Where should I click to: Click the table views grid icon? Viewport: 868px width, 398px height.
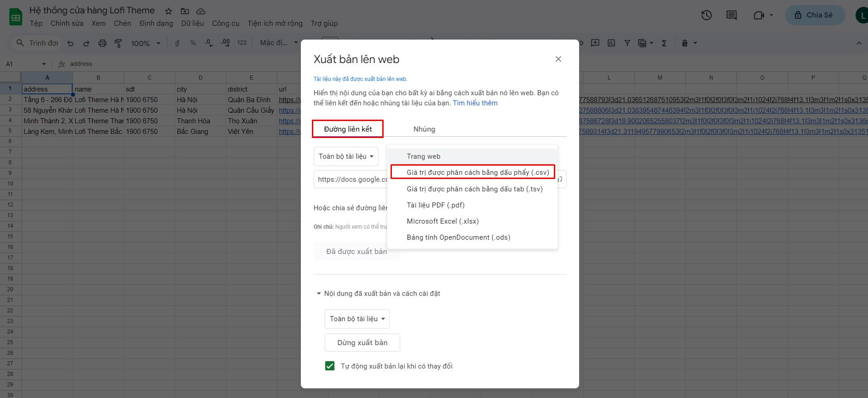pyautogui.click(x=642, y=43)
